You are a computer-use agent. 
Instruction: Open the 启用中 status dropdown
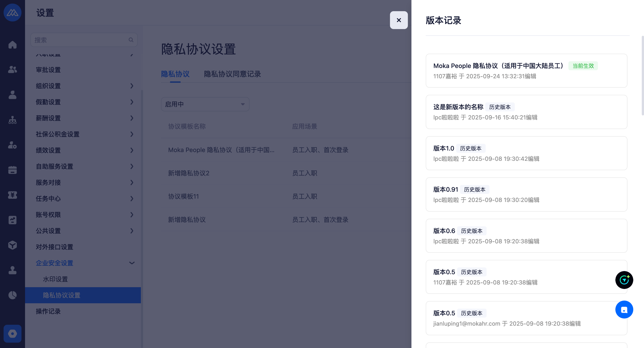point(205,104)
